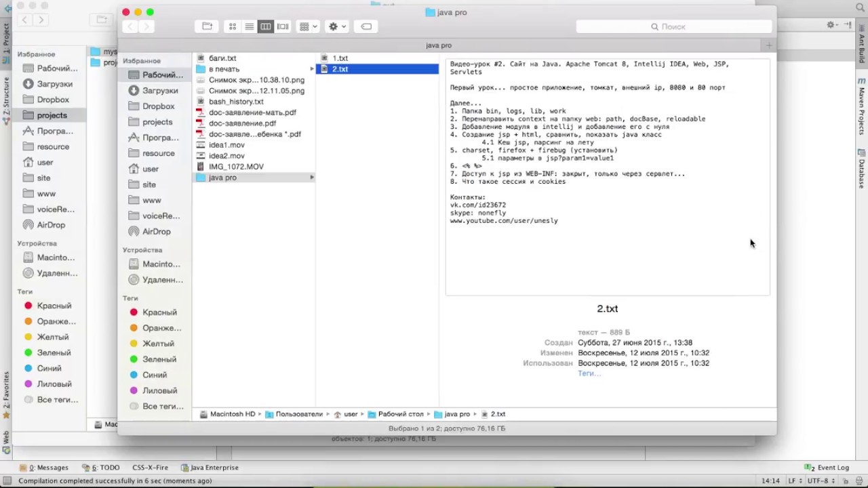Viewport: 868px width, 488px height.
Task: Open the Java Enterprise tab
Action: coord(210,468)
